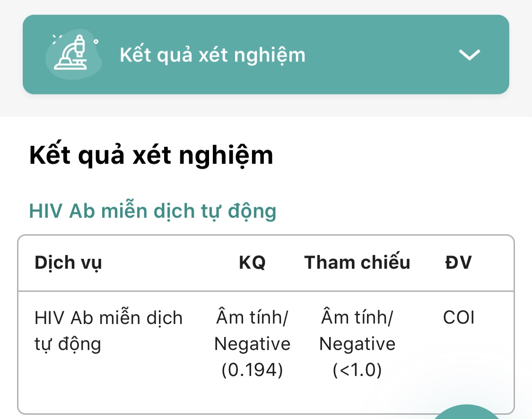The image size is (532, 419).
Task: Click the Âm tính text in the KQ column
Action: click(x=252, y=317)
